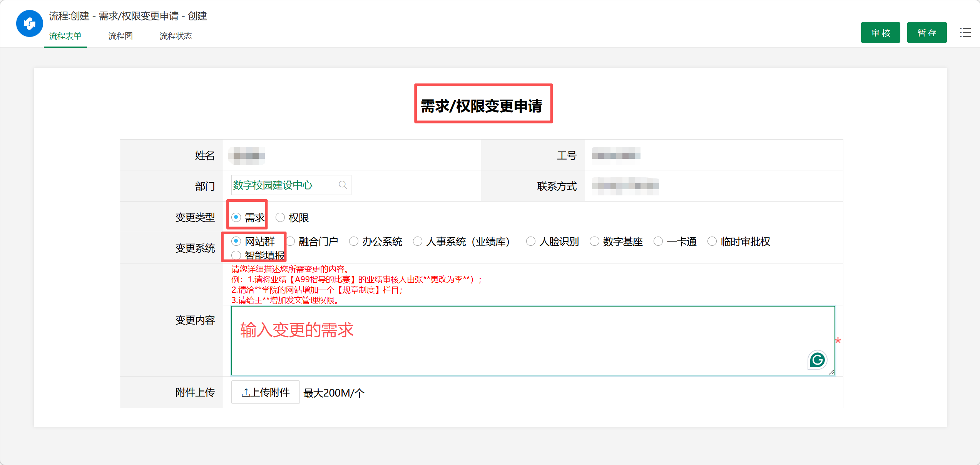Select the 一卡通 radio option

click(658, 242)
